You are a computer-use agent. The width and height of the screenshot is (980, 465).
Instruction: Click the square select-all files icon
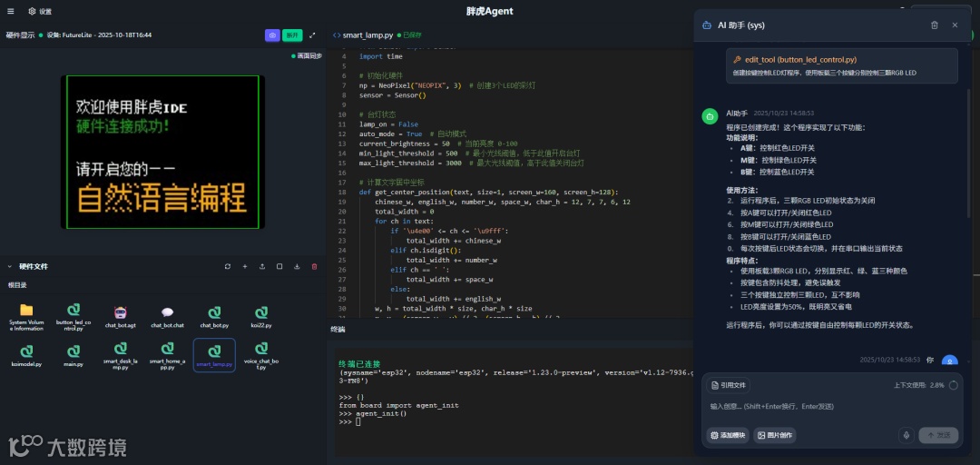[x=279, y=266]
